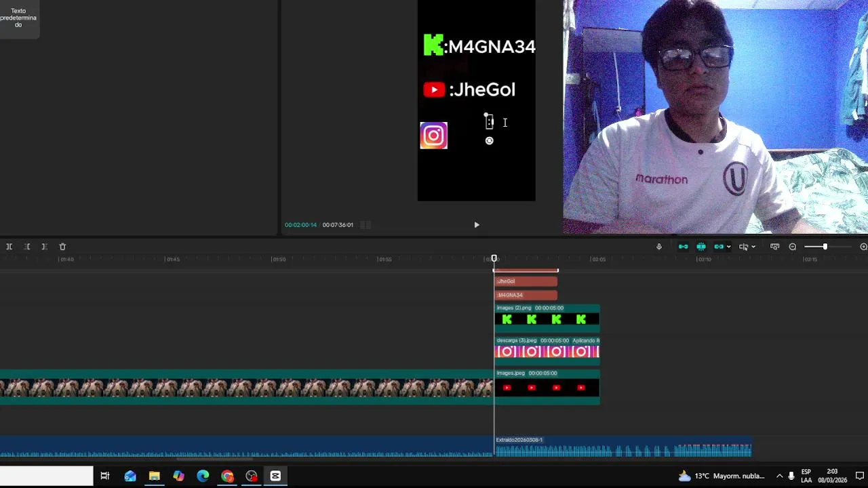Click the :JheGol text in the preview
This screenshot has height=488, width=868.
point(482,89)
